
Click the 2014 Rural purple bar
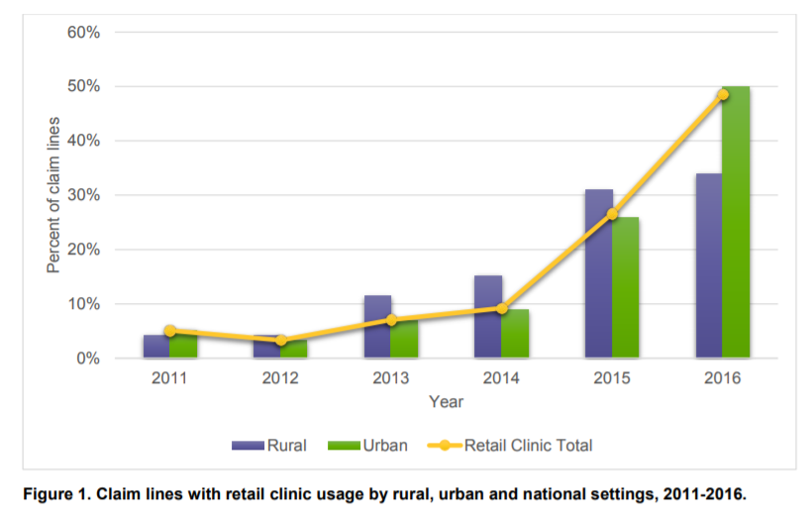pos(488,317)
